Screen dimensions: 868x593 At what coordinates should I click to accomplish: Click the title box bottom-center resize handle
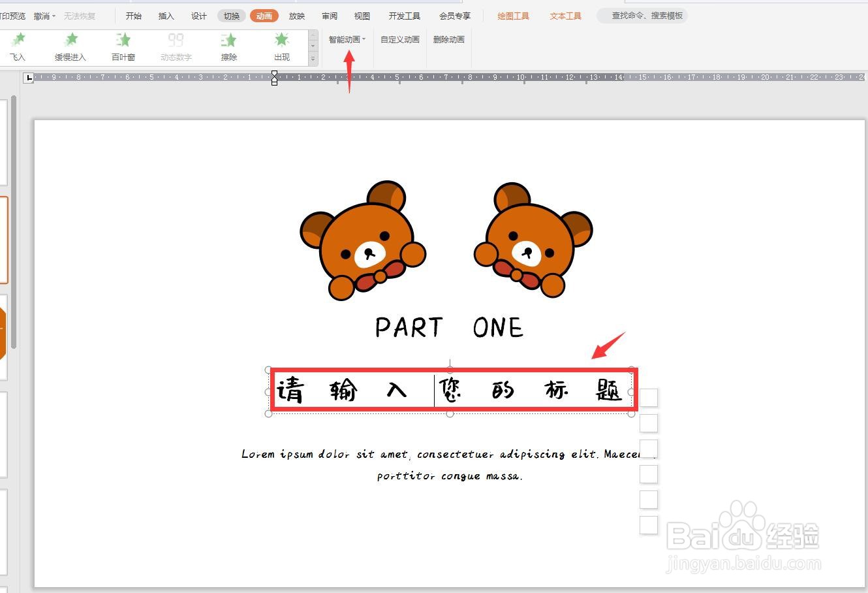[x=450, y=413]
